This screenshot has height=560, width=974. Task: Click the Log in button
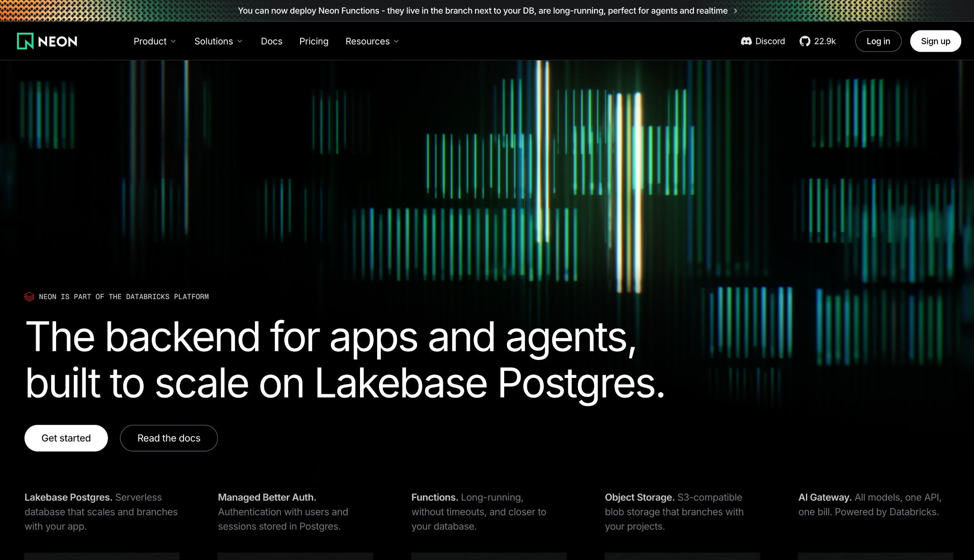[878, 41]
